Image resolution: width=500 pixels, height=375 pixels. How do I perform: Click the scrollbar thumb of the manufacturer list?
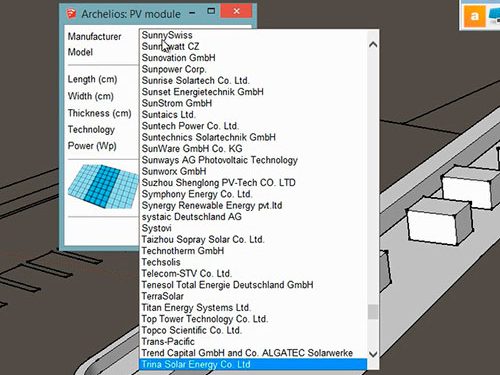point(373,312)
